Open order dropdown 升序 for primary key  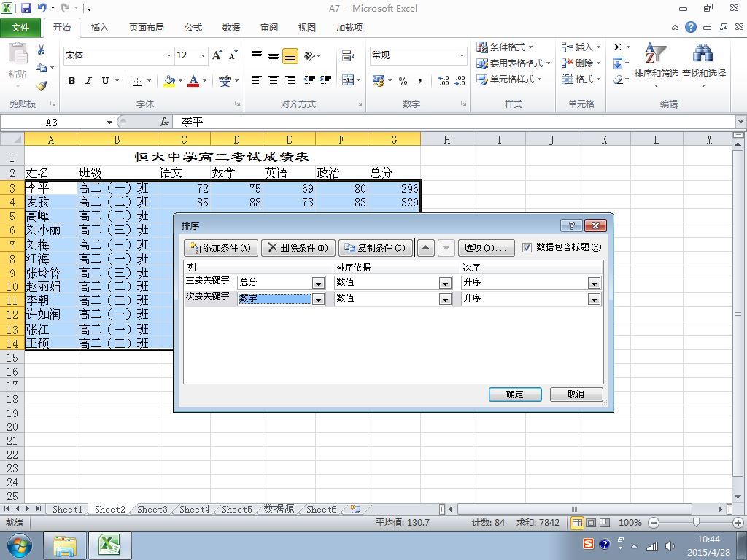594,283
